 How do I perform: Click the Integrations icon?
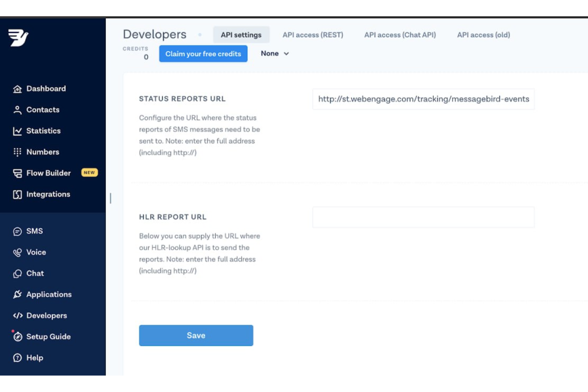coord(17,194)
